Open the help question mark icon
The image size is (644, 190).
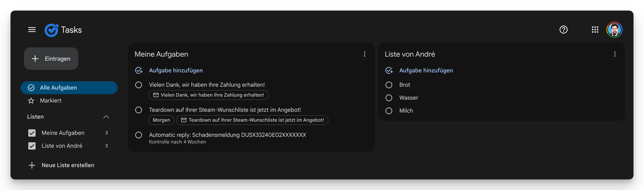point(563,30)
